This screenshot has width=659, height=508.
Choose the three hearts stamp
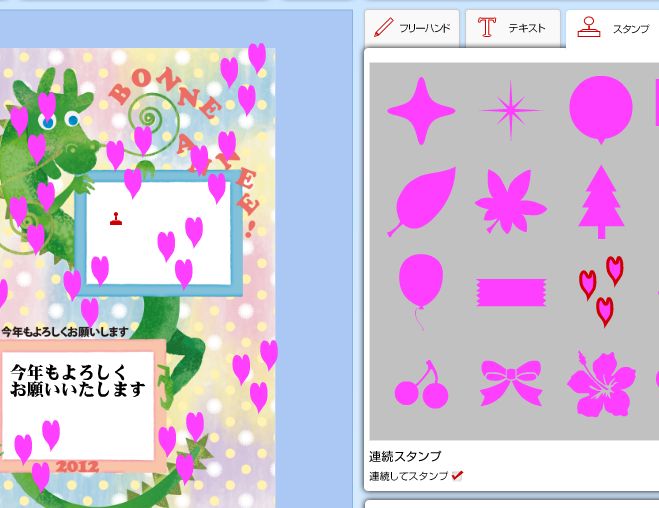(601, 292)
